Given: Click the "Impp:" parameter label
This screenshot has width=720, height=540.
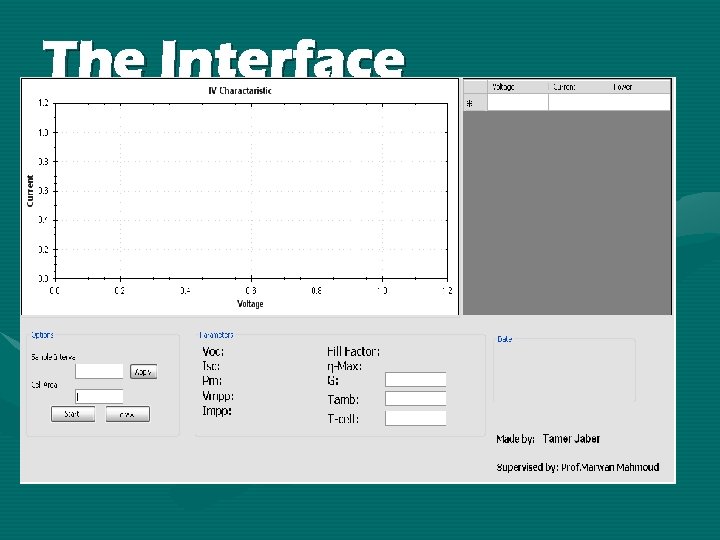Looking at the screenshot, I should click(217, 411).
